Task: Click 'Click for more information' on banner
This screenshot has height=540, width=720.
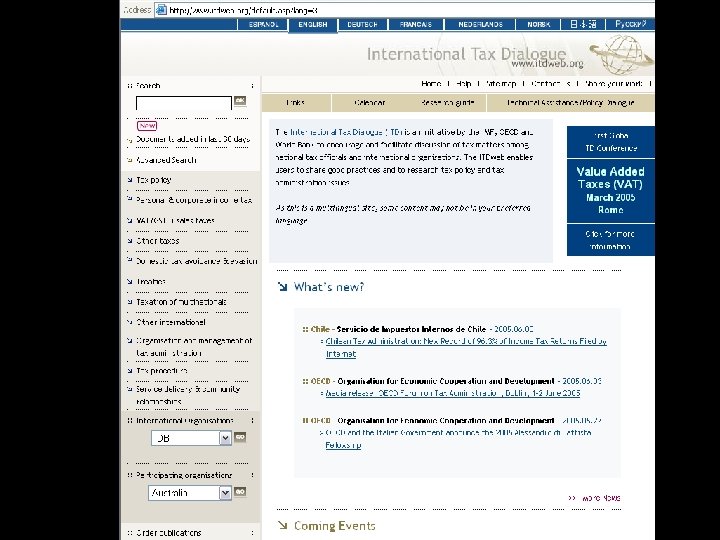Action: (611, 240)
